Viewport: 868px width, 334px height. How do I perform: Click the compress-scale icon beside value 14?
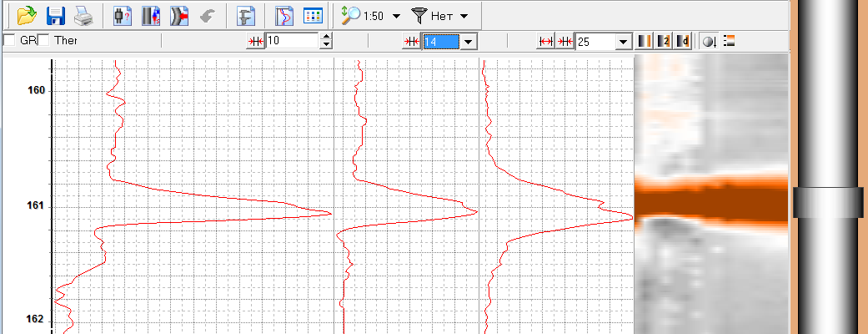click(411, 41)
